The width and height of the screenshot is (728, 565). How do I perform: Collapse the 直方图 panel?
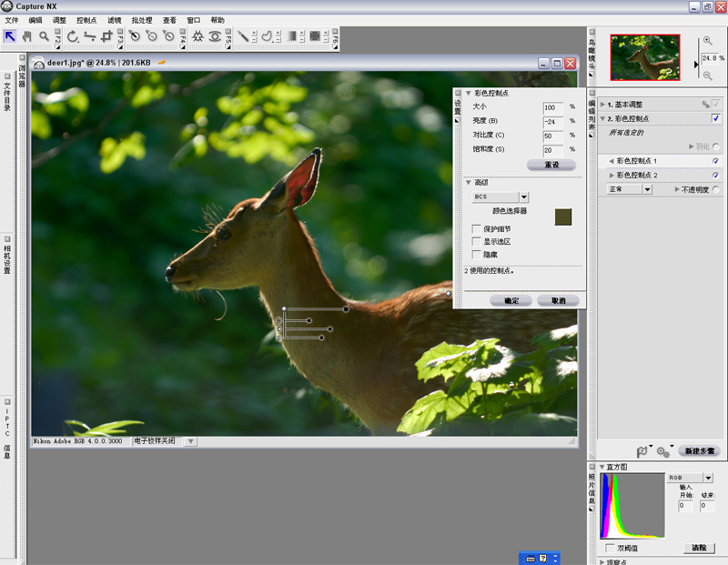(602, 467)
